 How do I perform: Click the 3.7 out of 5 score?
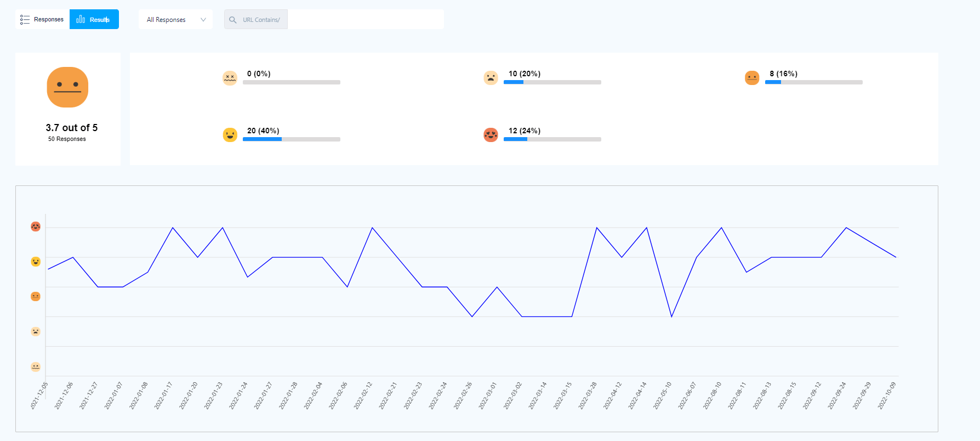tap(72, 127)
